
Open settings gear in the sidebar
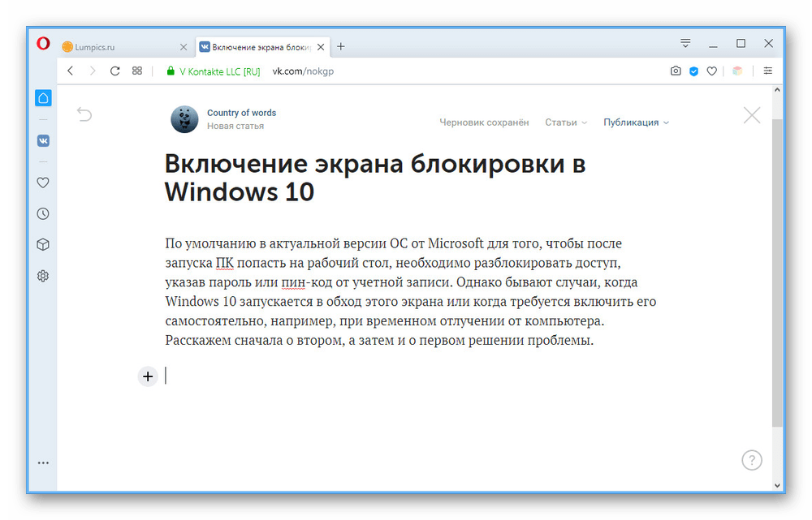tap(44, 276)
